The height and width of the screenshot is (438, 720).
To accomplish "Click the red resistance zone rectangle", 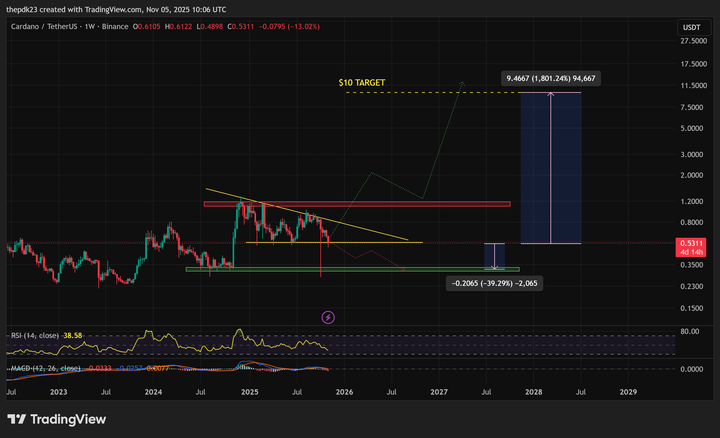I will [x=357, y=204].
